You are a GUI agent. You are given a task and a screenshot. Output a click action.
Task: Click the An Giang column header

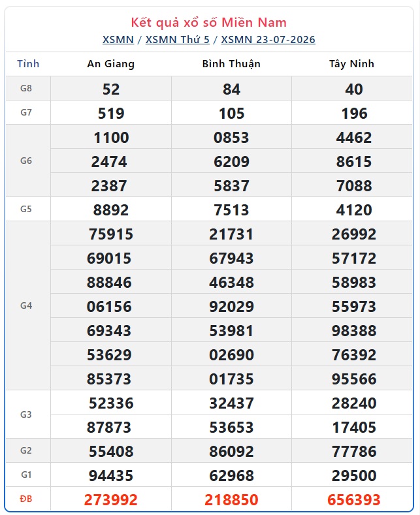tap(111, 64)
